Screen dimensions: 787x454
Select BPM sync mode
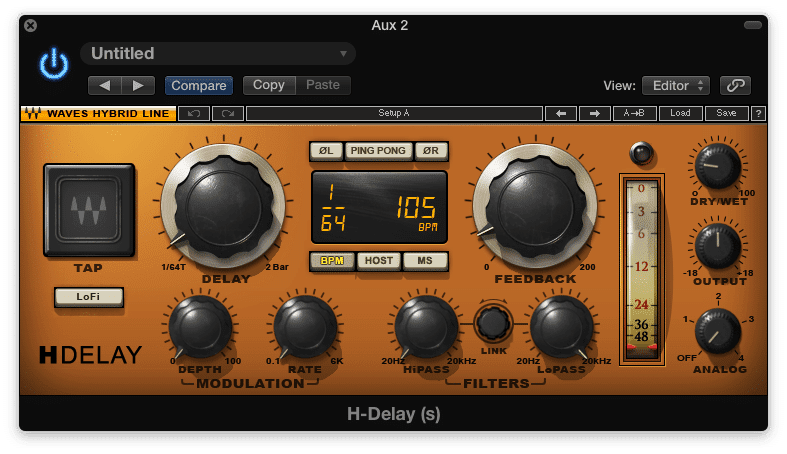(332, 261)
